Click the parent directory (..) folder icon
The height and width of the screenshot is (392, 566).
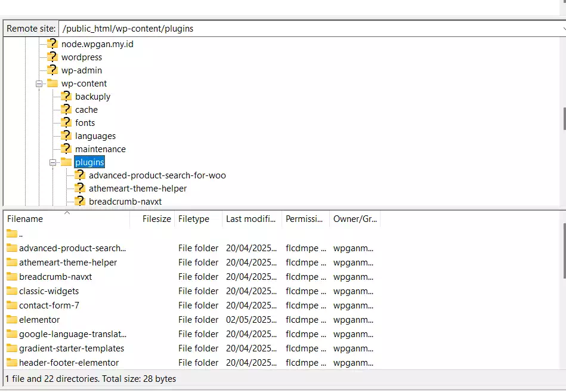point(12,234)
